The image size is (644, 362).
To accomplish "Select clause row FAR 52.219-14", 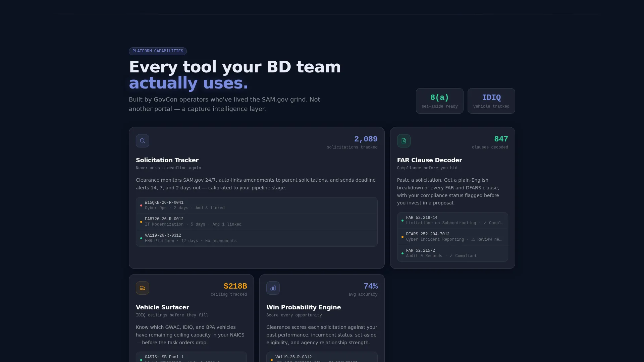I will tap(452, 221).
